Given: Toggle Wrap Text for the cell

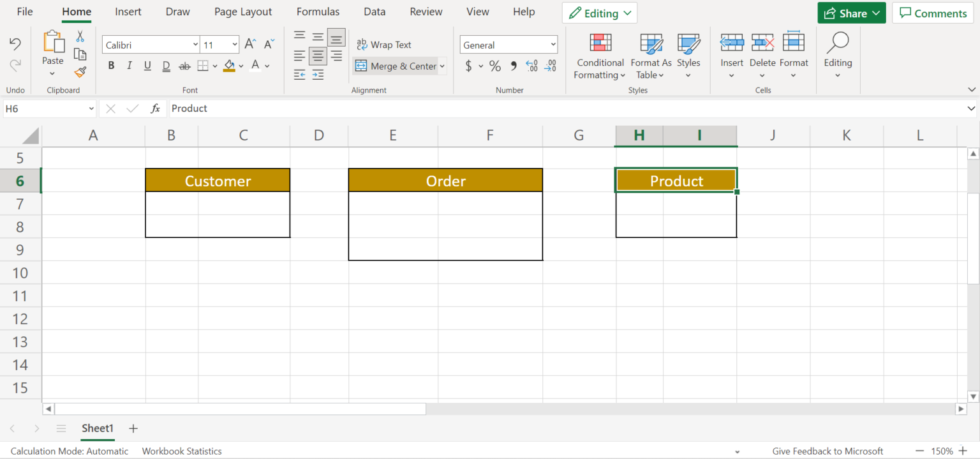Looking at the screenshot, I should (384, 45).
